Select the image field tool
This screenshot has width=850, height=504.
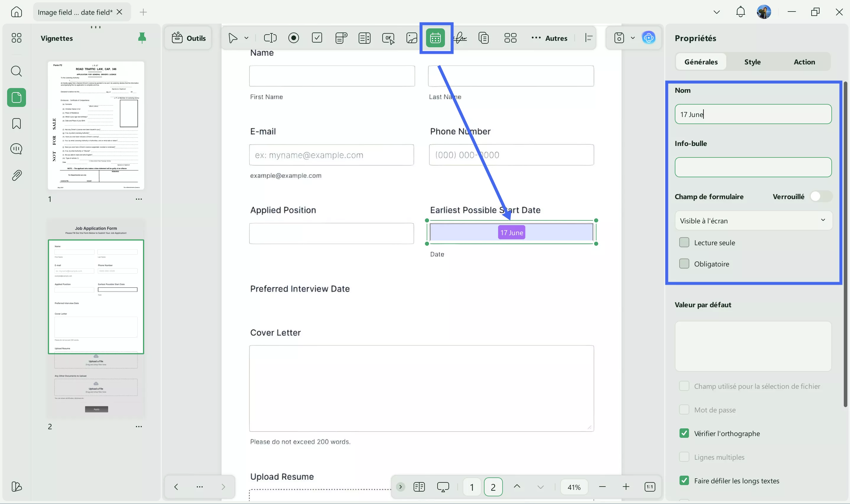412,38
